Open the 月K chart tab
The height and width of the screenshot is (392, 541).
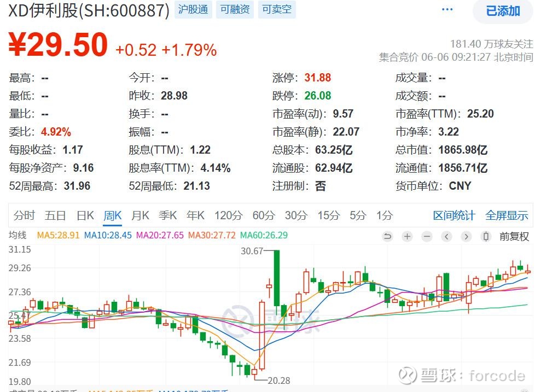pyautogui.click(x=140, y=215)
